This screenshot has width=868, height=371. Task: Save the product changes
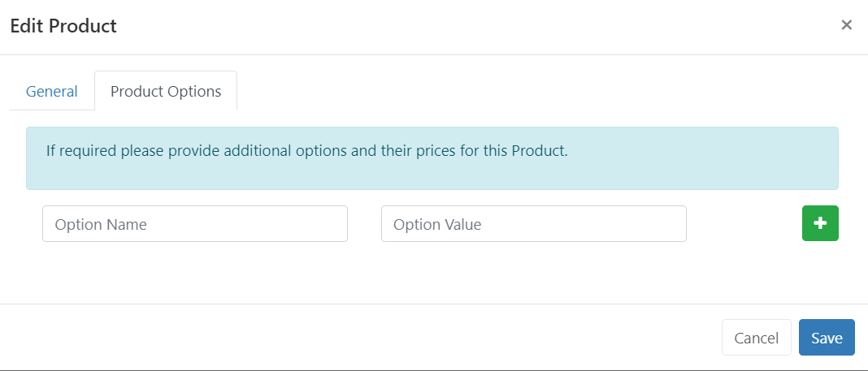827,338
